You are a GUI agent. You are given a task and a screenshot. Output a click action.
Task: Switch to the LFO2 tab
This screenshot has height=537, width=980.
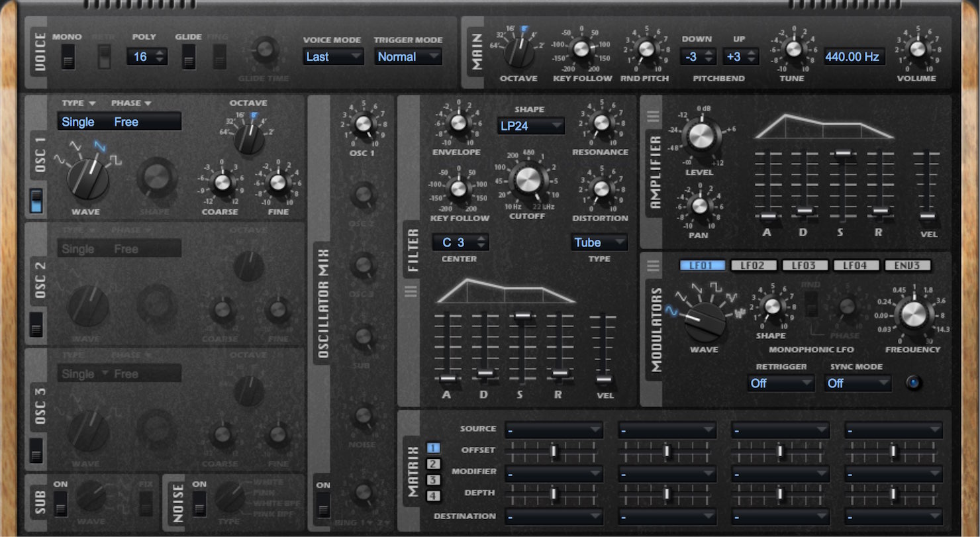[754, 266]
